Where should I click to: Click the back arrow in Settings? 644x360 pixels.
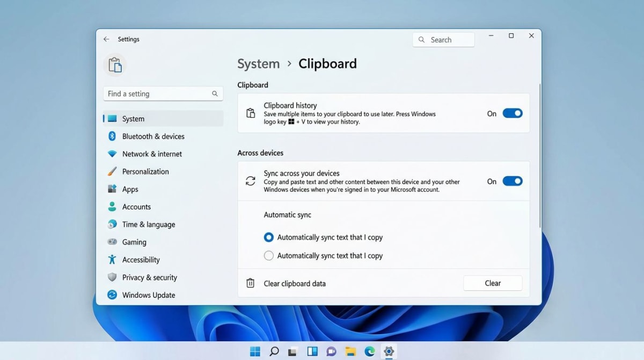(x=106, y=39)
